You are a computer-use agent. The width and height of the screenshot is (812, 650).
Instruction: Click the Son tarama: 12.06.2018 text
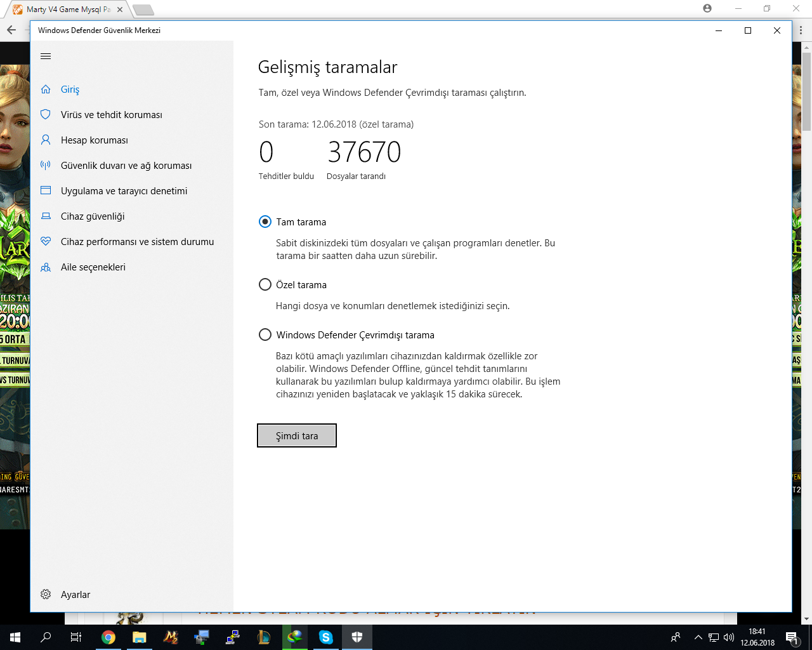click(x=336, y=124)
